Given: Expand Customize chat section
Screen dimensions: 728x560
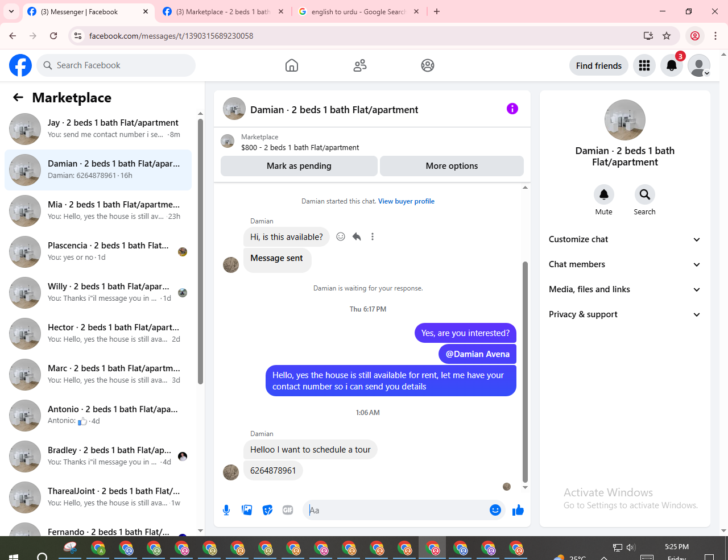Looking at the screenshot, I should pyautogui.click(x=625, y=239).
